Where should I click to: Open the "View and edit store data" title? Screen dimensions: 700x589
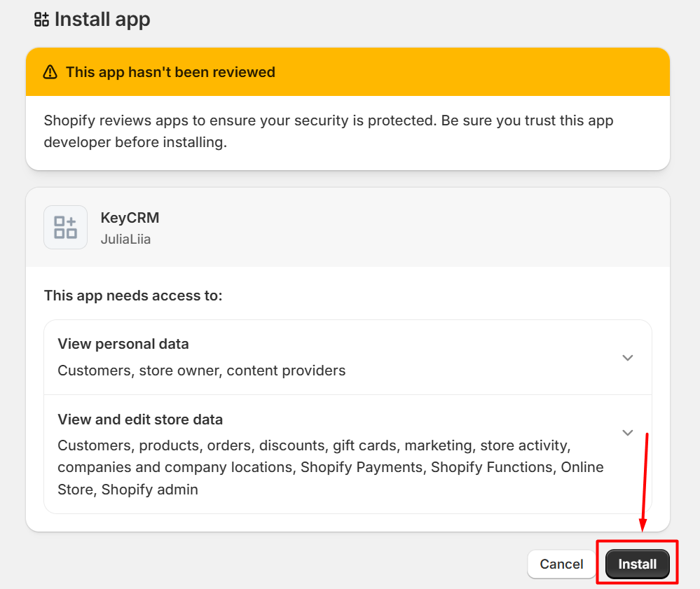[140, 420]
